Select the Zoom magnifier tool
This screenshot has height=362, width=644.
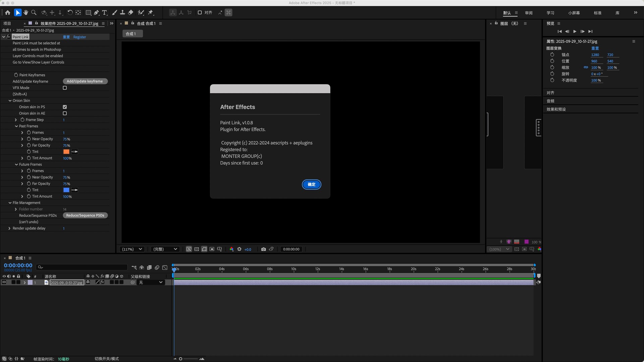point(34,13)
